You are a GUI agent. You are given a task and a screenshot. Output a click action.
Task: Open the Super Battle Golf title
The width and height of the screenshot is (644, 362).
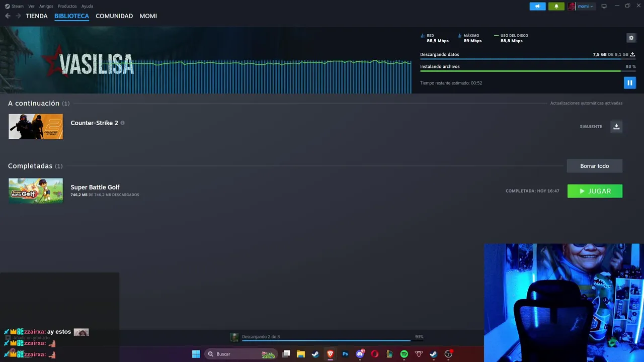point(95,187)
